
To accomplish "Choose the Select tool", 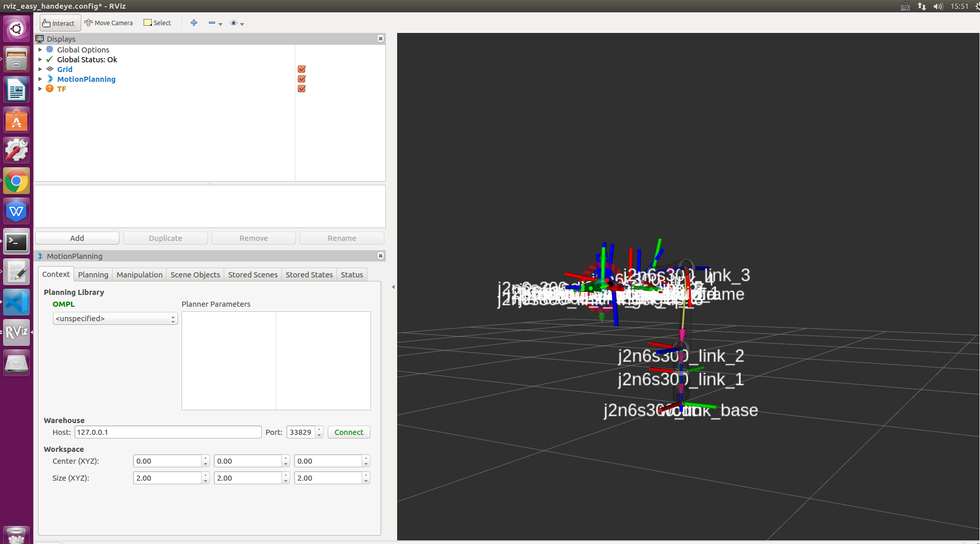I will pos(157,23).
